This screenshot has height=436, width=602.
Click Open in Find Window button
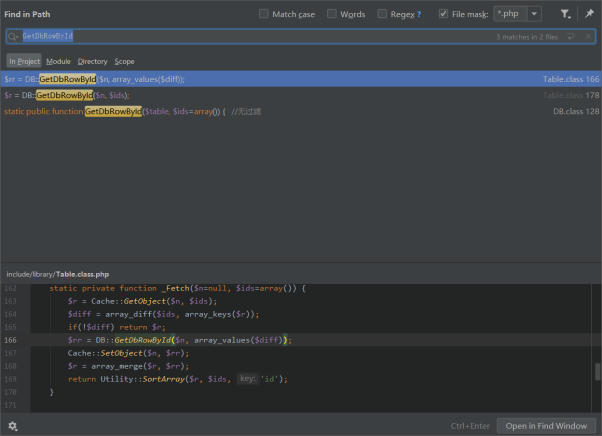(545, 425)
